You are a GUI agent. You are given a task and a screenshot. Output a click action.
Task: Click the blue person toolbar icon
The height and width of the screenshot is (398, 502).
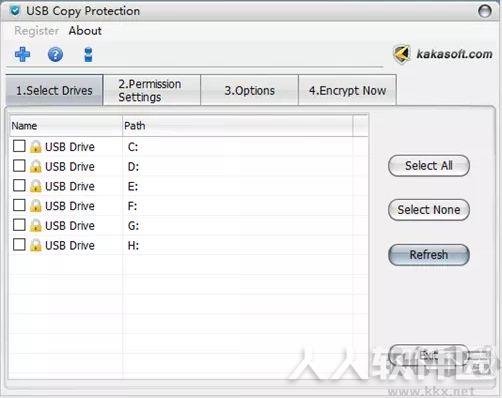tap(88, 55)
